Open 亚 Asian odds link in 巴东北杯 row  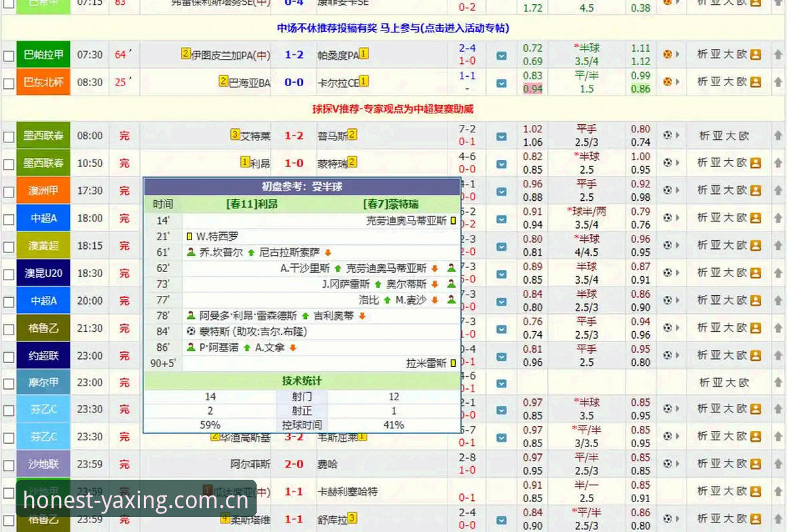pyautogui.click(x=715, y=81)
